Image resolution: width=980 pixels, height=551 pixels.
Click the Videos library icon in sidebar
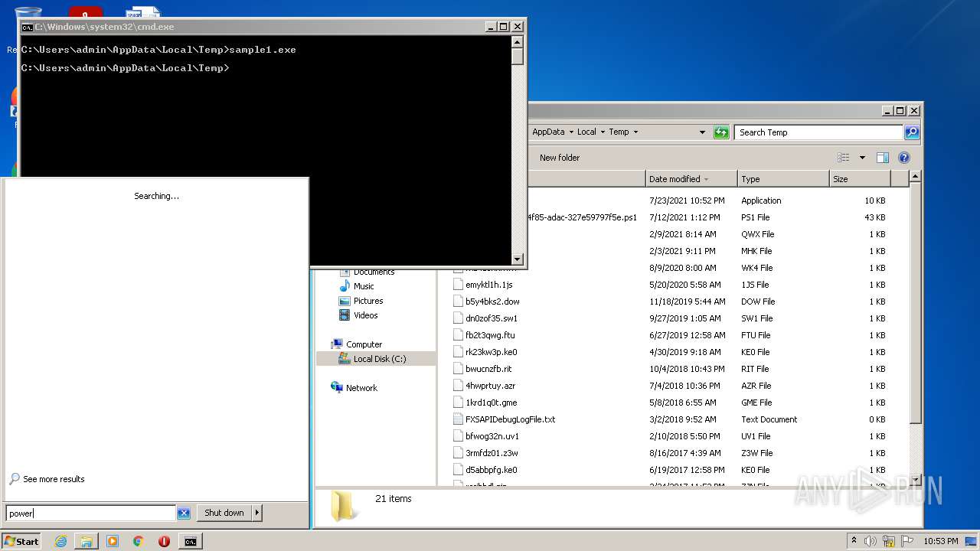(x=345, y=315)
